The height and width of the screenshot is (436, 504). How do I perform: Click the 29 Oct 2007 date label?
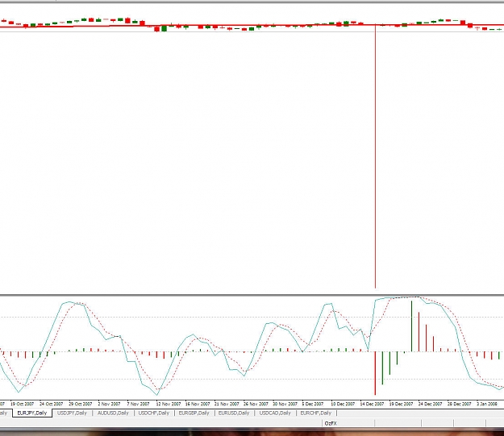(81, 404)
